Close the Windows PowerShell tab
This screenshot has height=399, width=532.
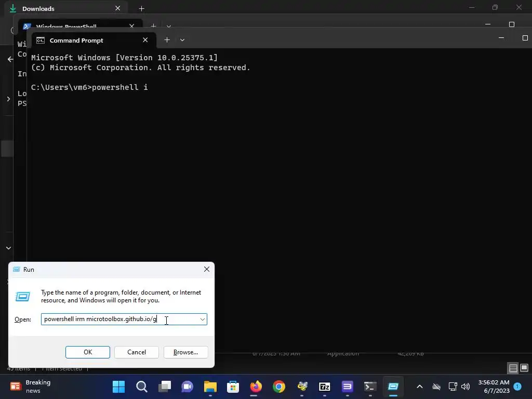[x=131, y=26]
